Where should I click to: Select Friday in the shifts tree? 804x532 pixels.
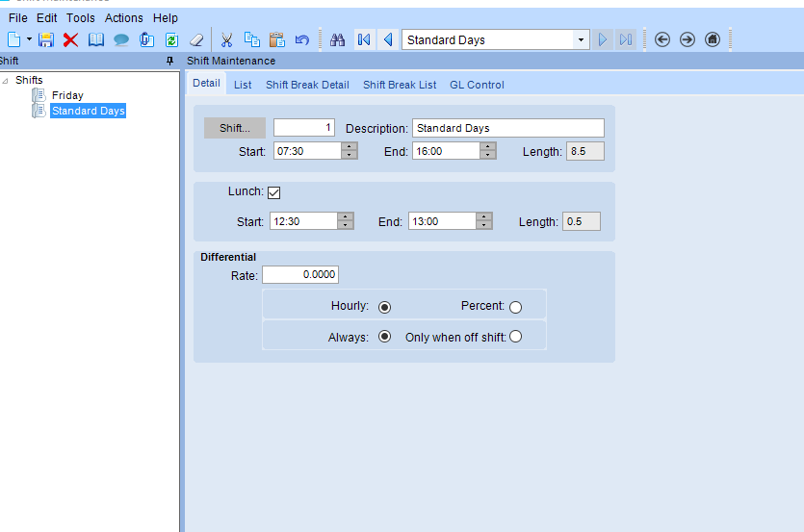tap(67, 95)
